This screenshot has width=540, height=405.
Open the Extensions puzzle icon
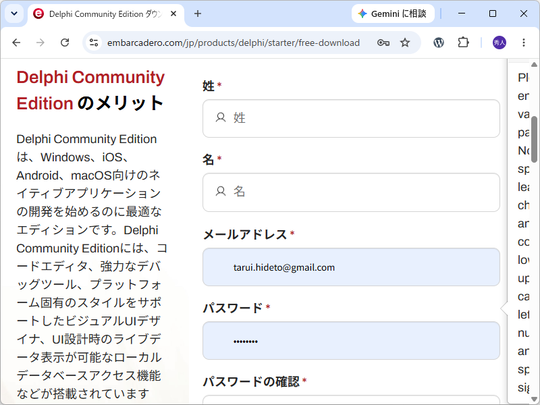point(463,43)
